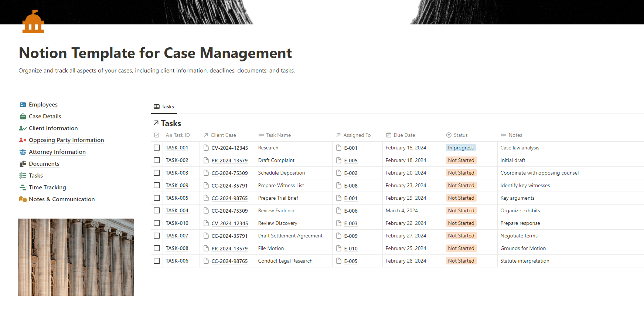Click the Opposing Party person-x icon
The height and width of the screenshot is (314, 644).
coord(23,140)
